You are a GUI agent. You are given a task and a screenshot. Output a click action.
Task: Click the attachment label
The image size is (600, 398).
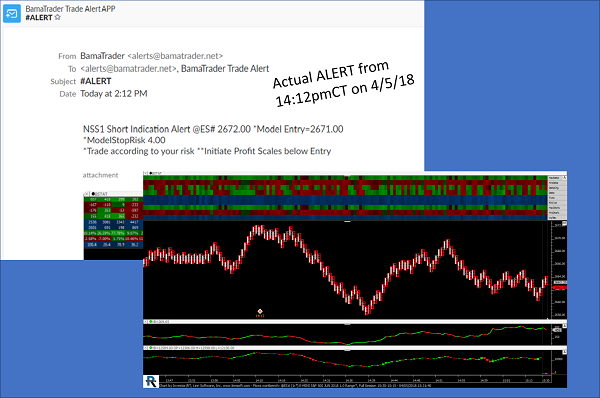[100, 175]
